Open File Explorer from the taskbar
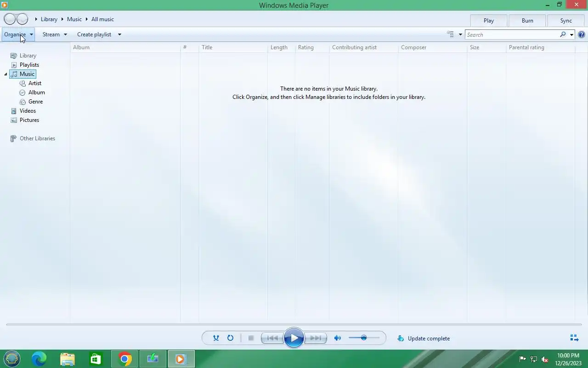The image size is (588, 368). [68, 359]
